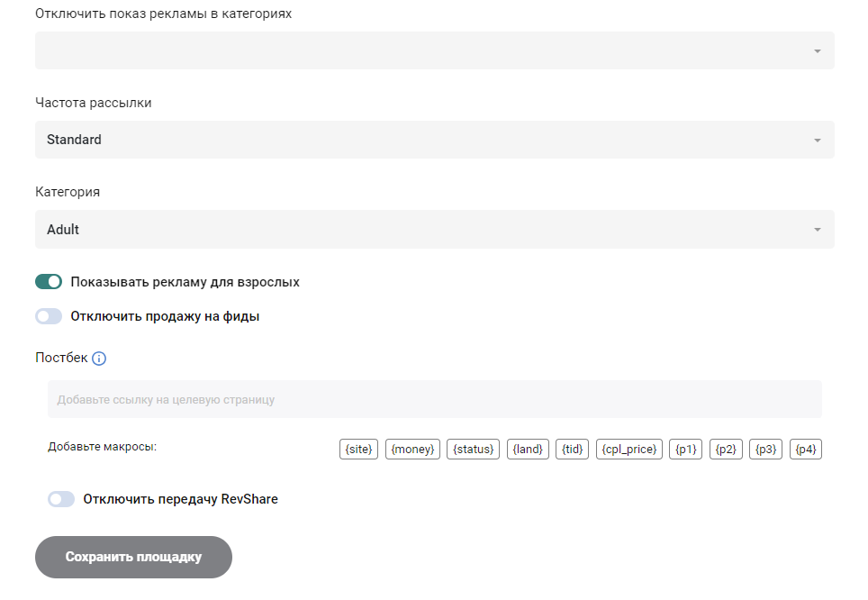Screen dimensions: 868x600
Task: Enable 'Отключить передачу RevShare' toggle
Action: pos(60,498)
